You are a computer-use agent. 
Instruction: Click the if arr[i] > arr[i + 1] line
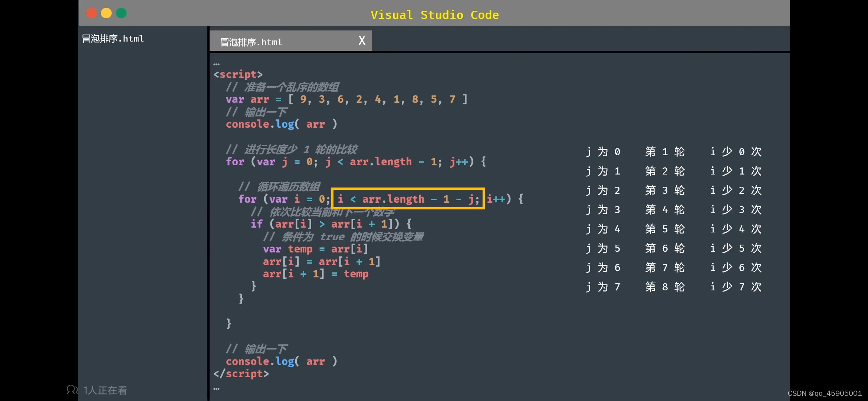point(331,224)
